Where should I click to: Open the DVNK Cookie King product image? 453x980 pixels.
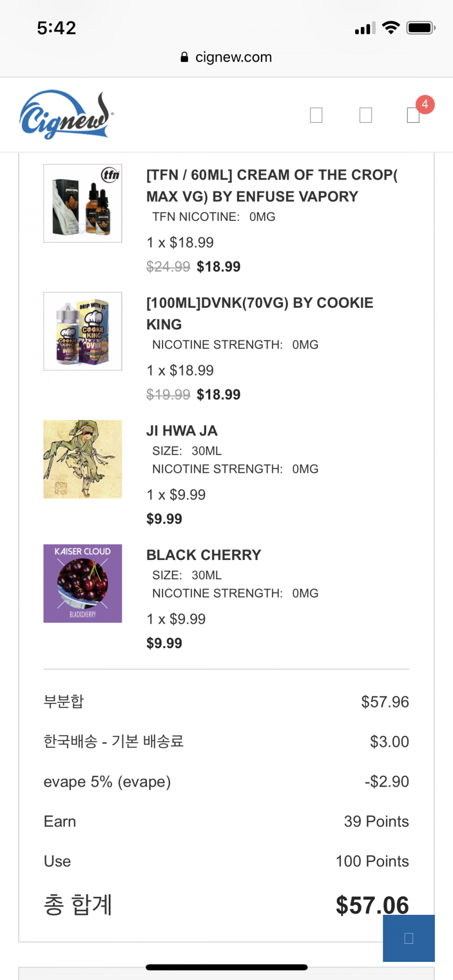coord(83,331)
